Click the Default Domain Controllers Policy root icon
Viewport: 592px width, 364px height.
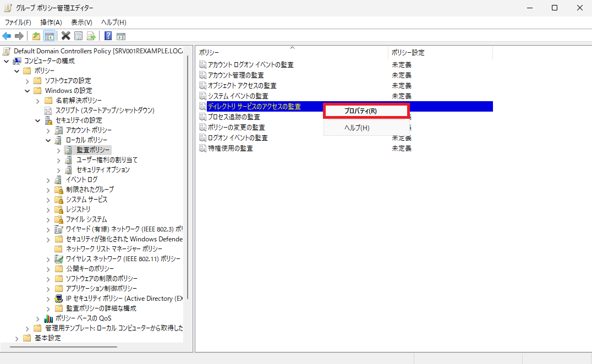pyautogui.click(x=7, y=51)
